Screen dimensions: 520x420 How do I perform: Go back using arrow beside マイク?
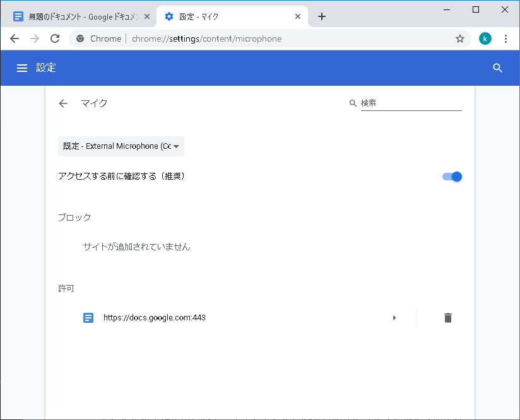coord(63,103)
